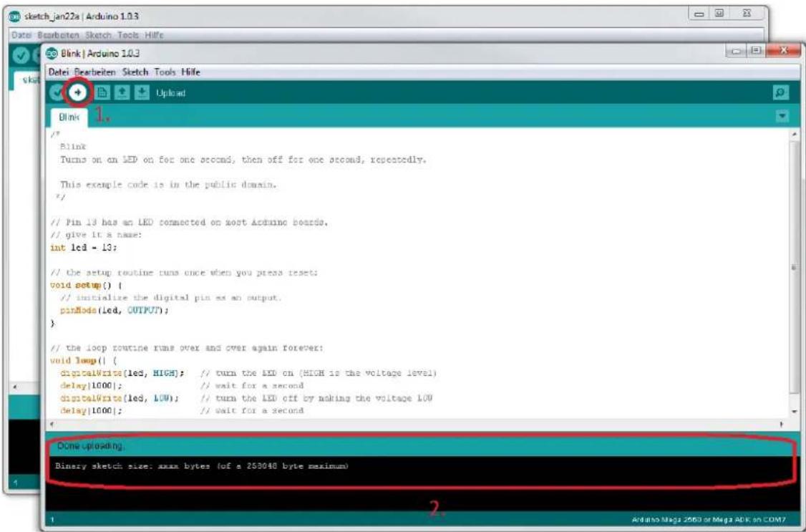Click the 'Arduino Mega 2560 or Mega ADK on COM7' label
Image resolution: width=806 pixels, height=532 pixels.
[709, 520]
